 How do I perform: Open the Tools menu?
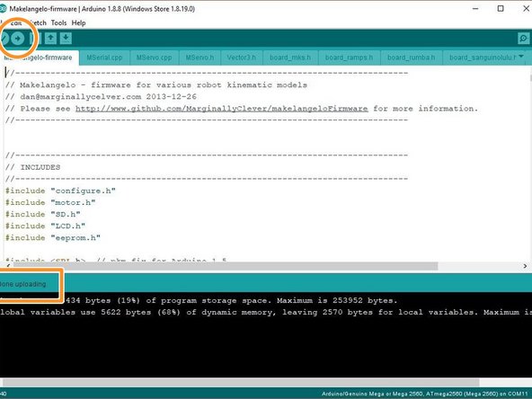pyautogui.click(x=58, y=22)
